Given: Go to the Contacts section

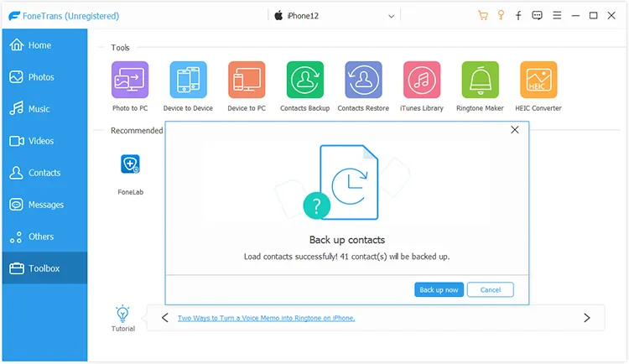Looking at the screenshot, I should pos(44,173).
